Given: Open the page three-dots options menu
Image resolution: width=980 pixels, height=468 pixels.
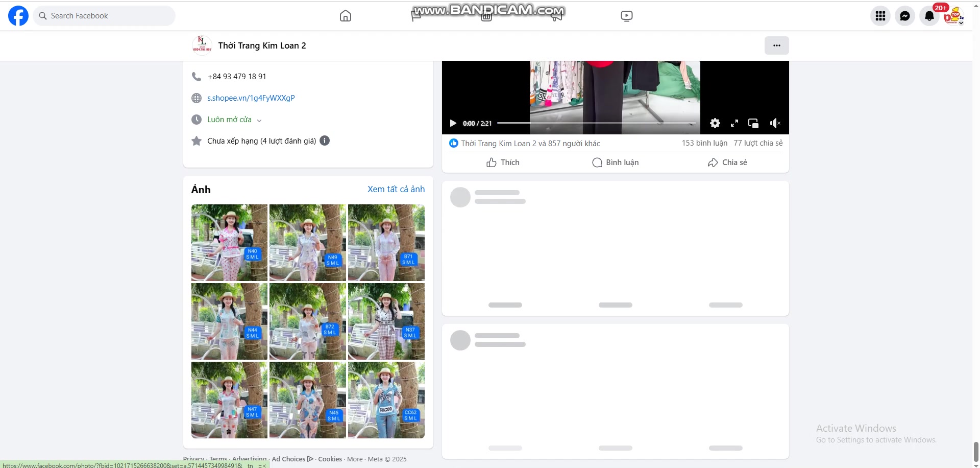Looking at the screenshot, I should tap(776, 45).
